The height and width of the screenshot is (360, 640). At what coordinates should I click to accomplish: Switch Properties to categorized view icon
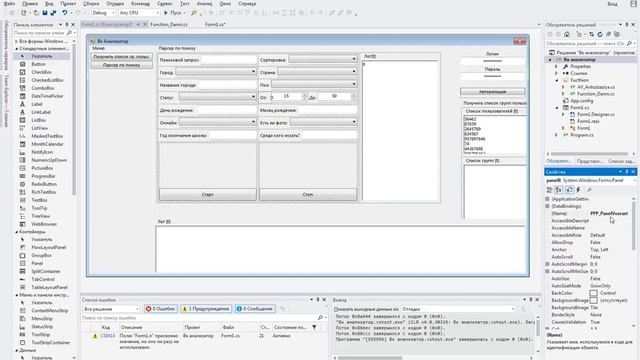[550, 190]
